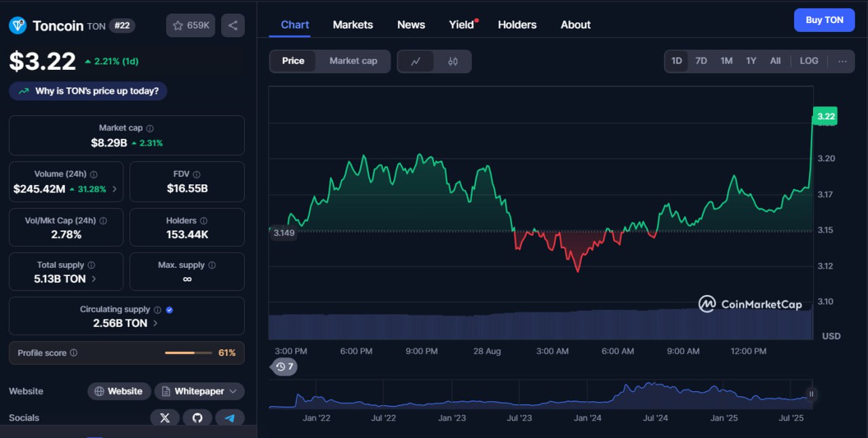Viewport: 868px width, 438px height.
Task: Click the Toncoin logo icon
Action: click(x=18, y=26)
